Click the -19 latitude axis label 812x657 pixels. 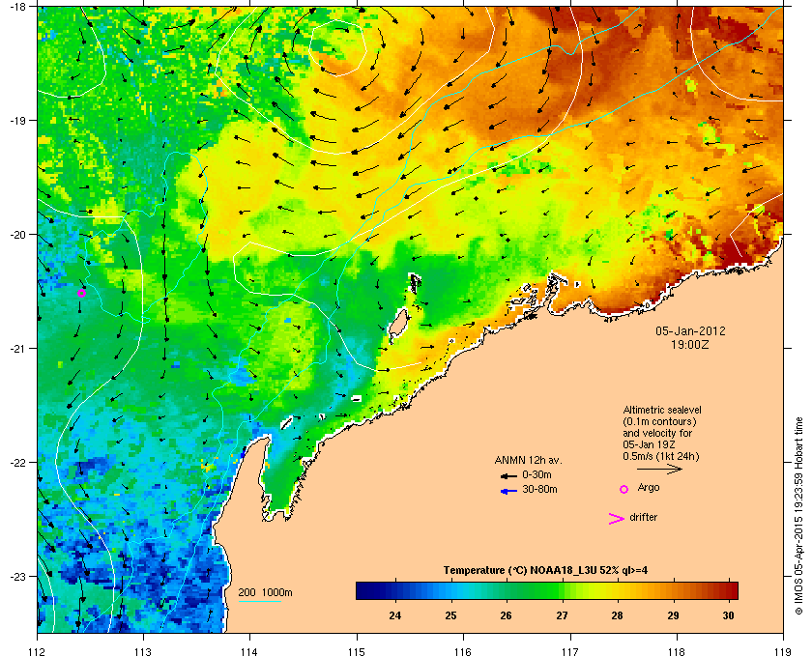point(17,120)
